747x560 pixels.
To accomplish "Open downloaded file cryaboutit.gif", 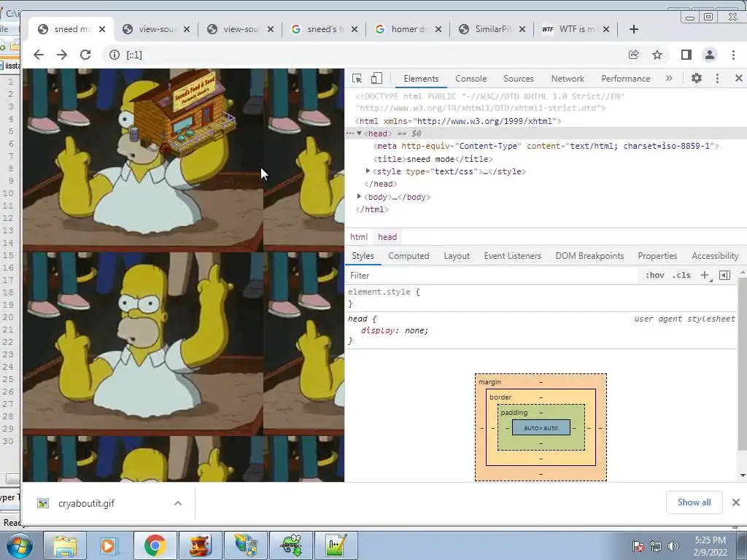I will tap(86, 503).
